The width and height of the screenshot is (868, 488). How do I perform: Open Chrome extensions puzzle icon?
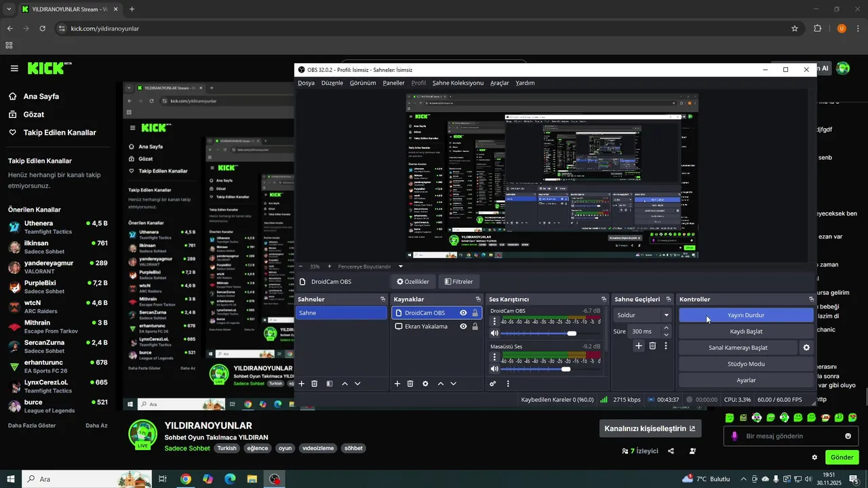(x=817, y=28)
